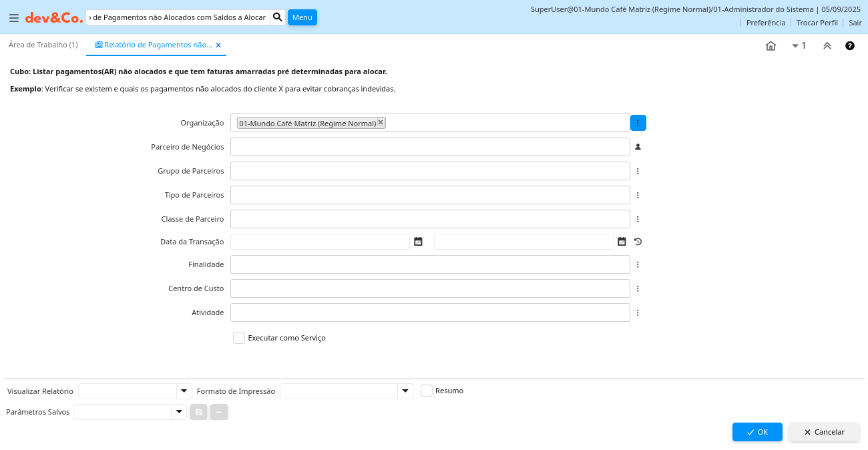Click the save parameters disk icon

pyautogui.click(x=198, y=412)
